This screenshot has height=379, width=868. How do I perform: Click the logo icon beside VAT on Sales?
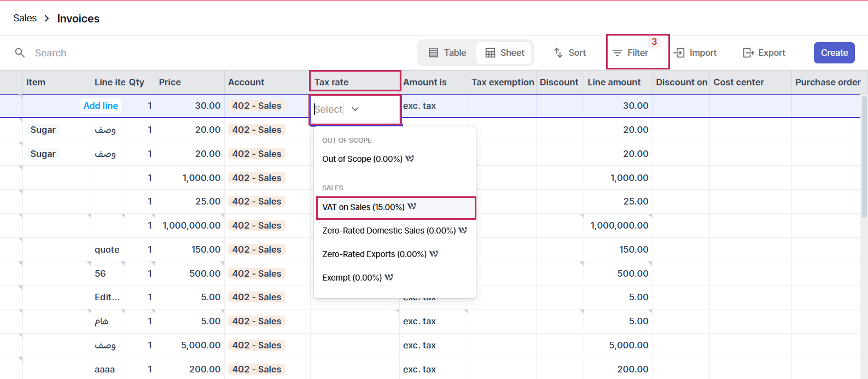coord(412,206)
